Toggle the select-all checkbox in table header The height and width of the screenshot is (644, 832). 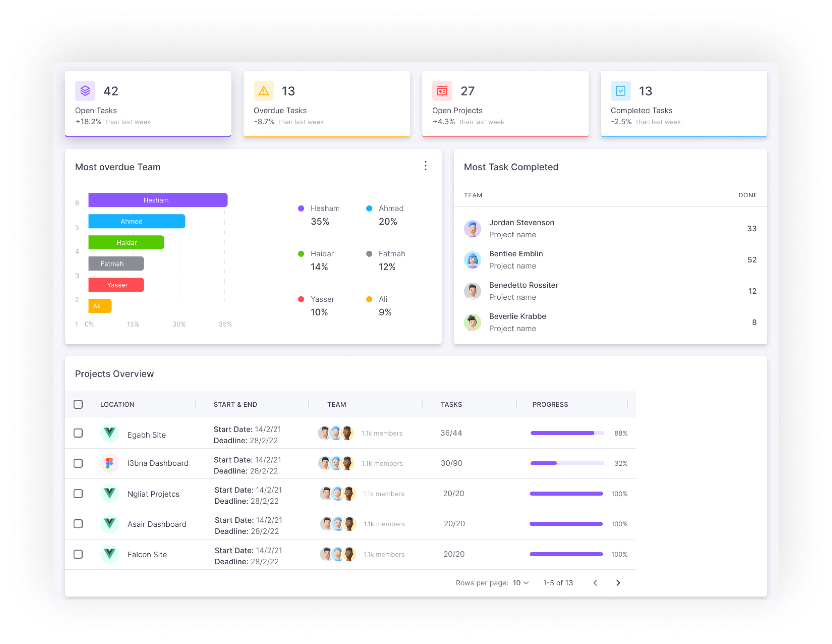click(x=78, y=404)
